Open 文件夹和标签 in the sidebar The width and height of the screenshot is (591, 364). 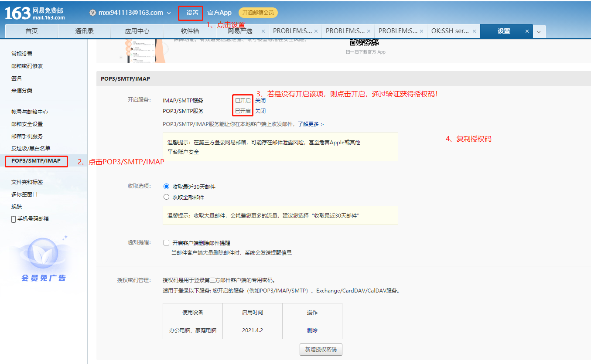click(27, 182)
